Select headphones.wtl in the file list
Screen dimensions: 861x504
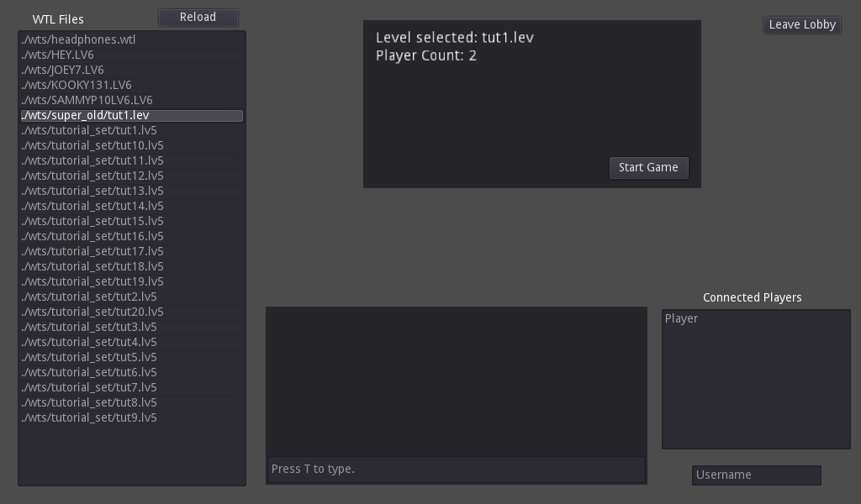coord(79,39)
